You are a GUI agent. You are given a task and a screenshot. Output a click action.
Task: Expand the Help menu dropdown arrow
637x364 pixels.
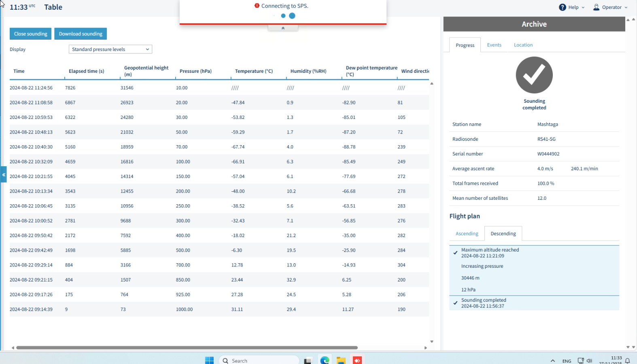[583, 7]
